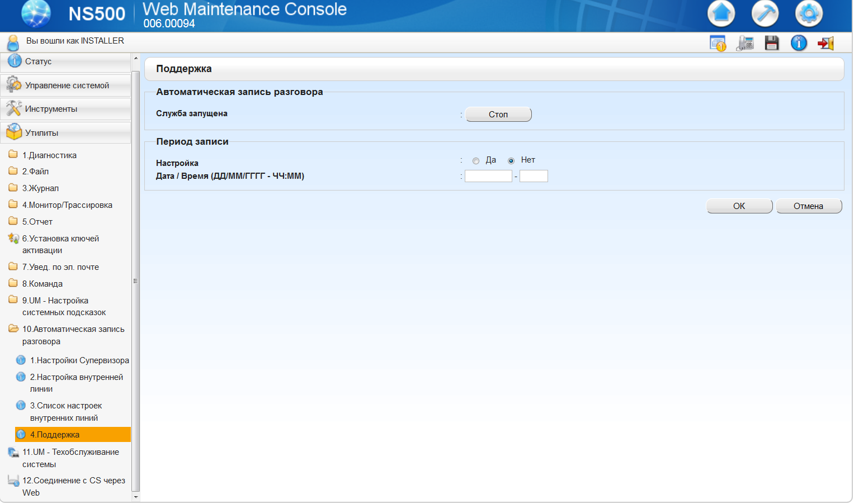
Task: Open the Инструменты menu section
Action: [x=65, y=109]
